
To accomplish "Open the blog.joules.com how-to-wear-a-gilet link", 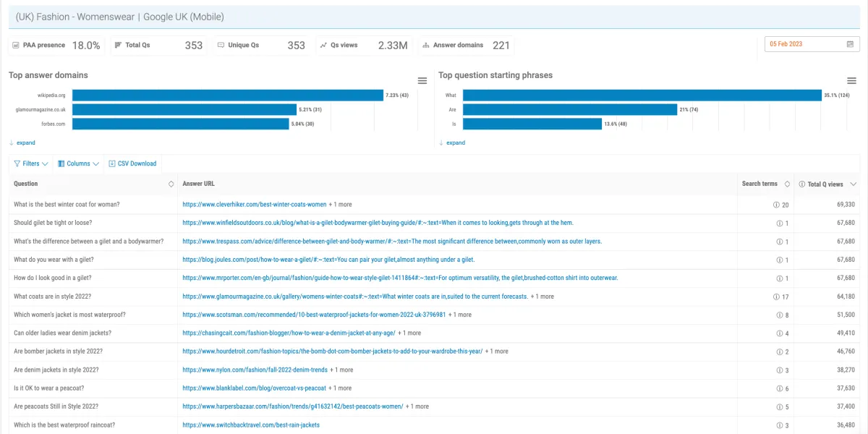I will pyautogui.click(x=328, y=260).
